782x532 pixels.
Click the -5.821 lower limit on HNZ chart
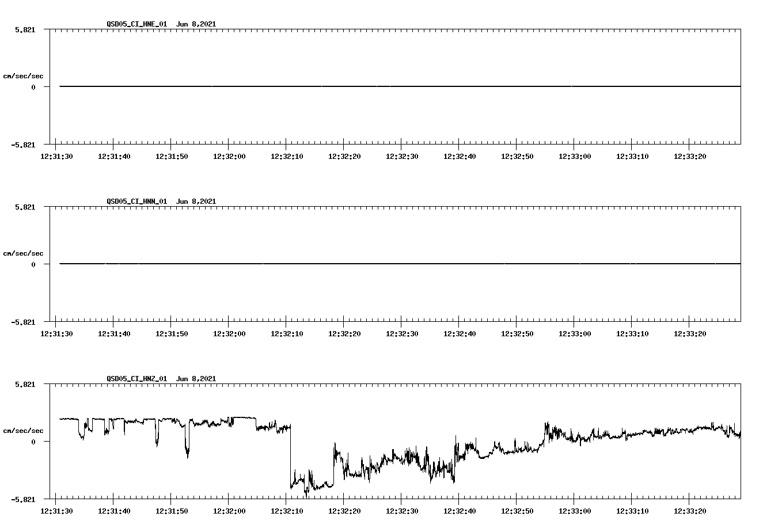click(x=23, y=499)
